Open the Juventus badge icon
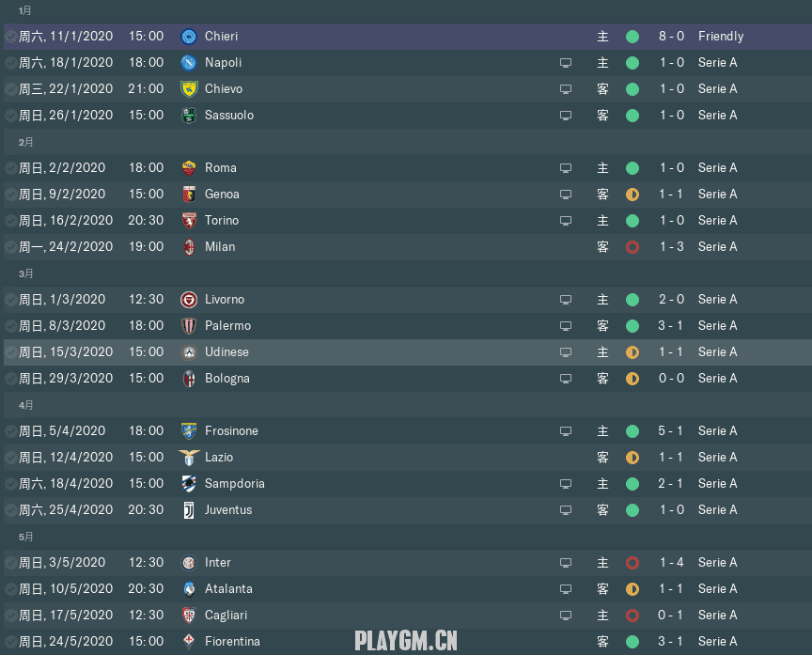 click(189, 510)
